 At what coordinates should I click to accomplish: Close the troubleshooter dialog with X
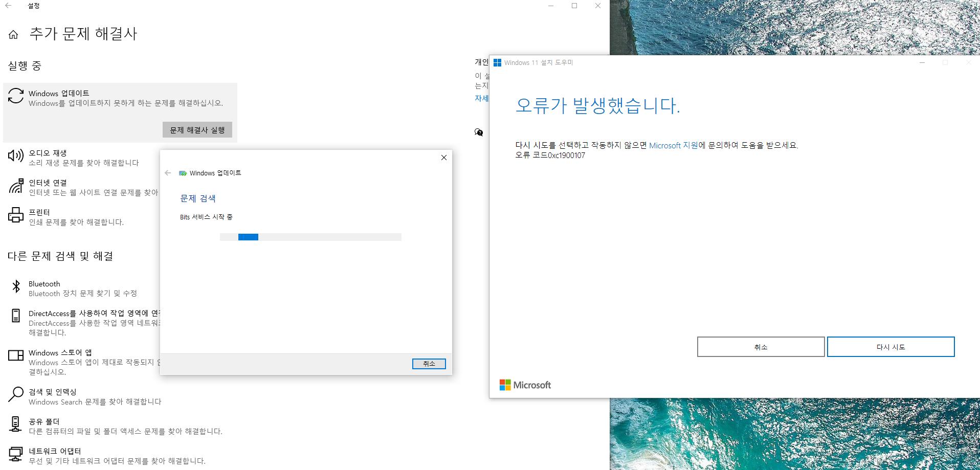pyautogui.click(x=444, y=158)
